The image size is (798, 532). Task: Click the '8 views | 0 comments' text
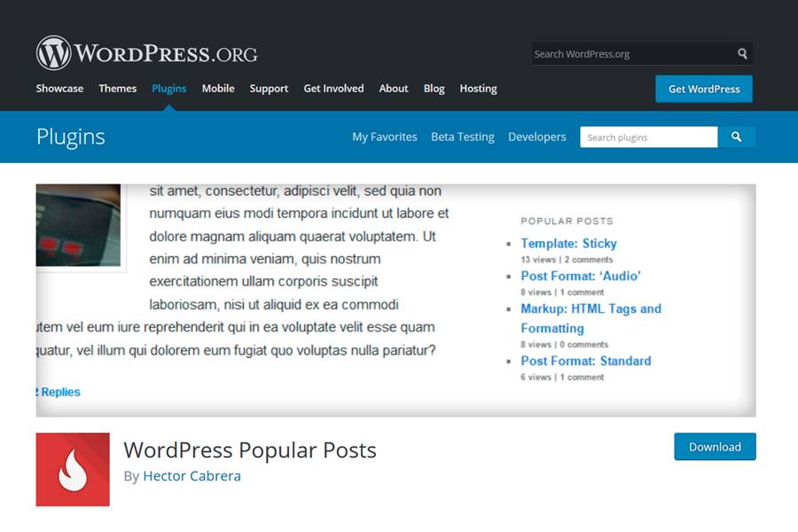coord(564,345)
